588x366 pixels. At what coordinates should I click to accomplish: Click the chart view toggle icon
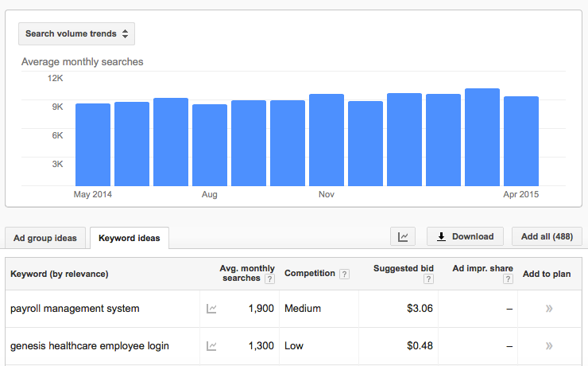tap(404, 236)
